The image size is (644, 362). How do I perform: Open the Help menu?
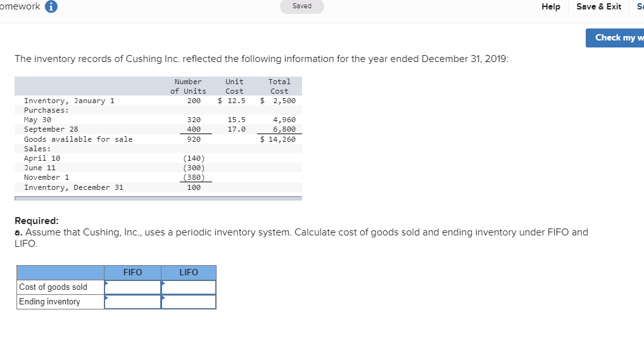551,6
